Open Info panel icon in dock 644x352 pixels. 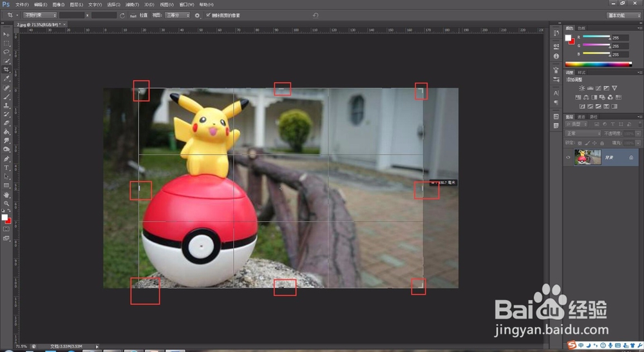[x=556, y=56]
